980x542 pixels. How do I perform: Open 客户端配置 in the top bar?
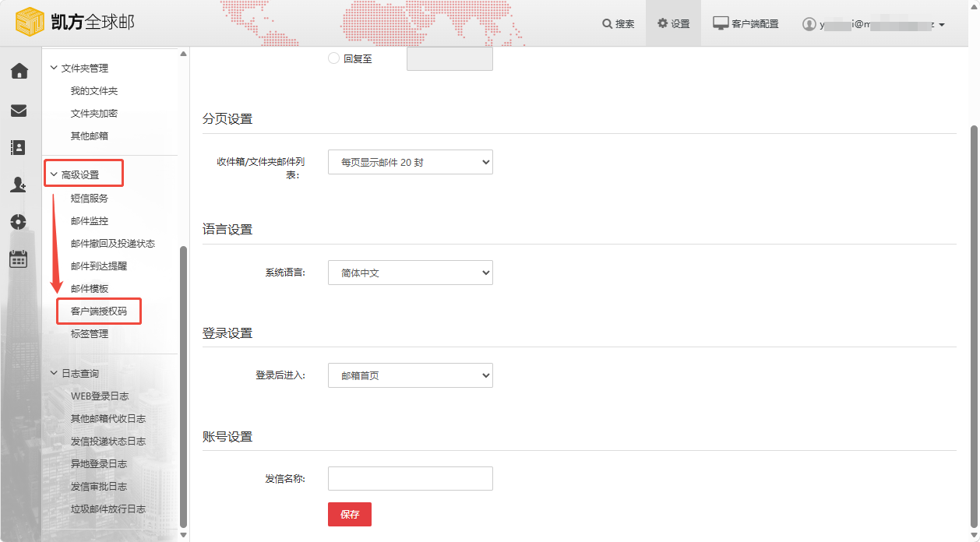746,24
